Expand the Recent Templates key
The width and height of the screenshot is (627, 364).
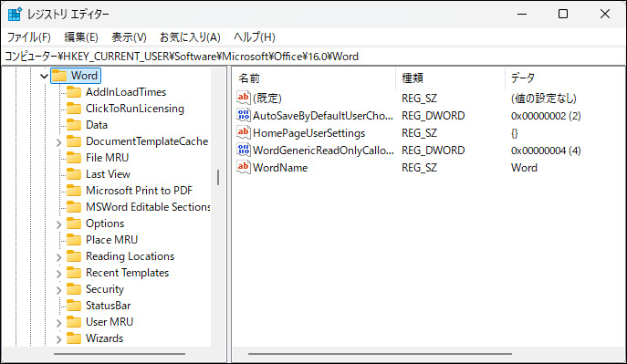tap(58, 274)
